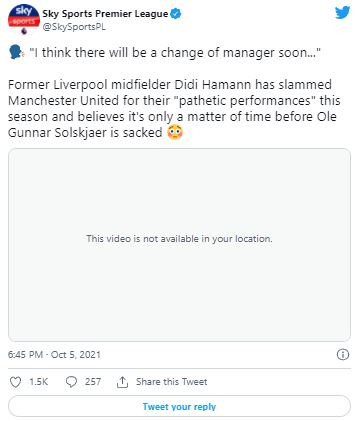Open the 6:45 PM Oct 5, 2021 timestamp

[x=54, y=354]
